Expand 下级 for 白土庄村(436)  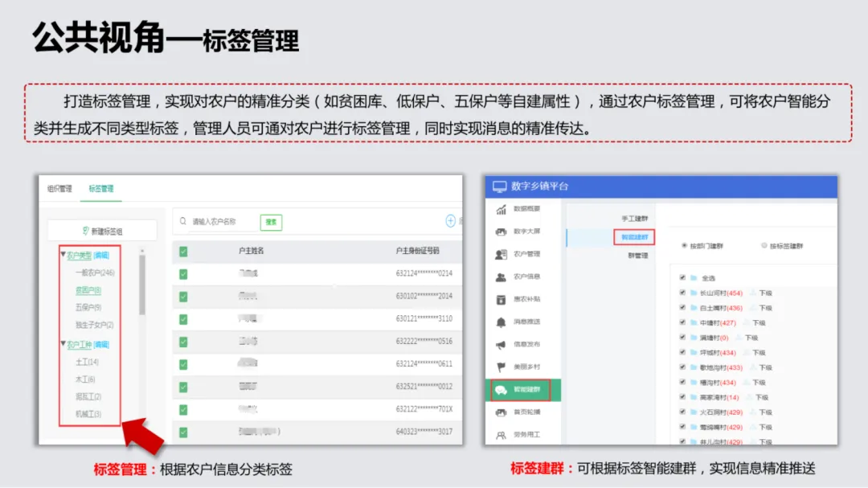coord(766,308)
